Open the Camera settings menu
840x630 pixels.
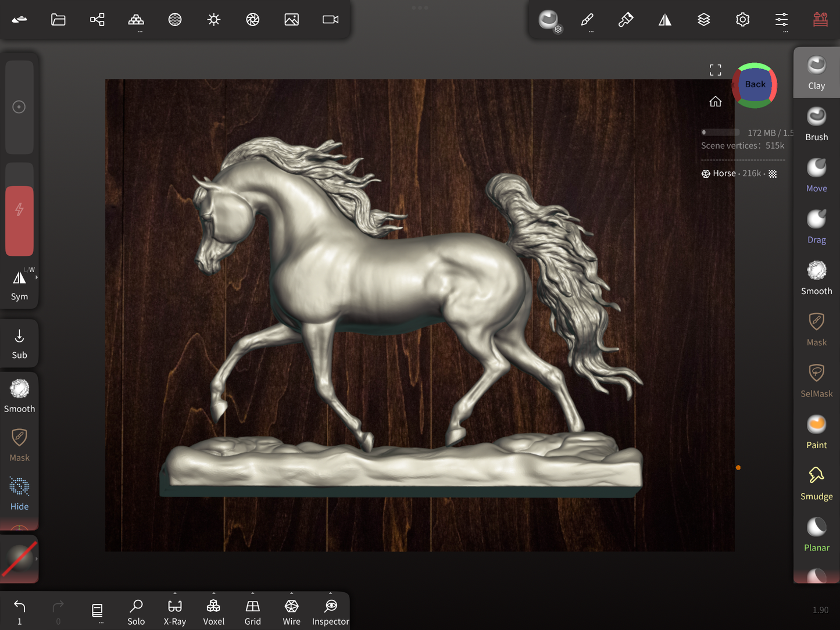(x=330, y=20)
